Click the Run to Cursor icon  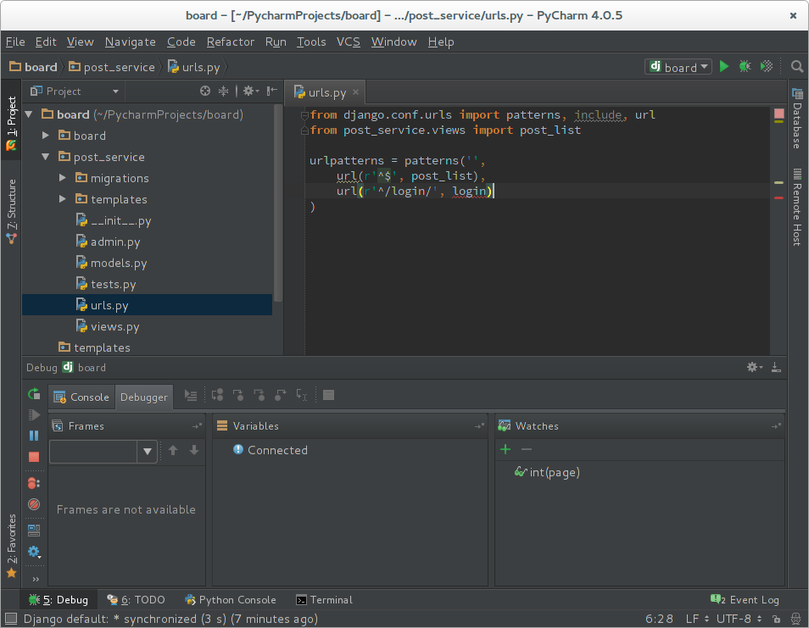click(301, 395)
